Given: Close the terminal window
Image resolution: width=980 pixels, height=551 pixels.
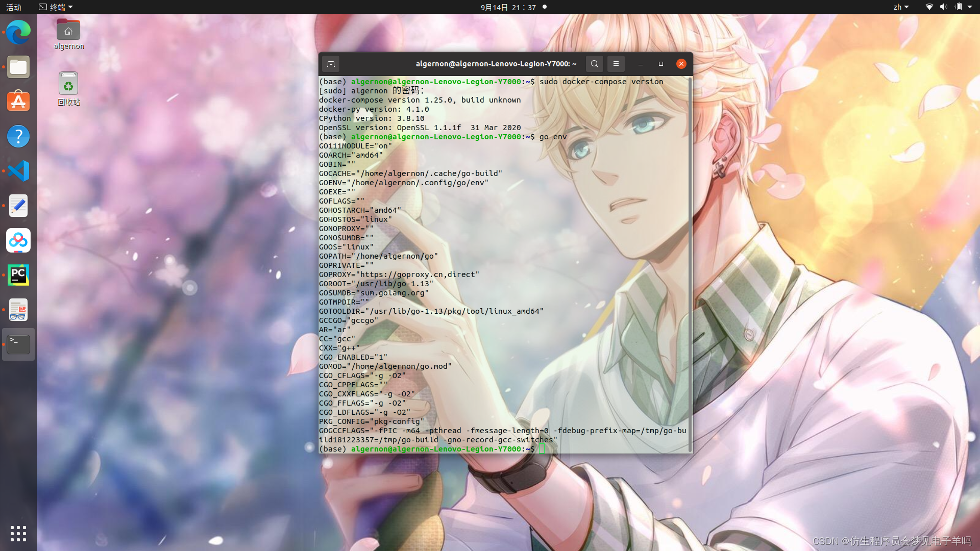Looking at the screenshot, I should (x=681, y=64).
